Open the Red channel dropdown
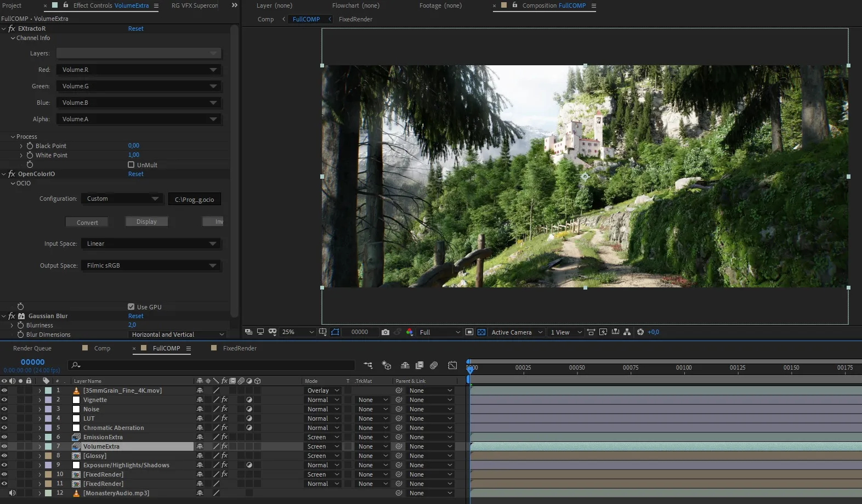862x504 pixels. coord(139,70)
